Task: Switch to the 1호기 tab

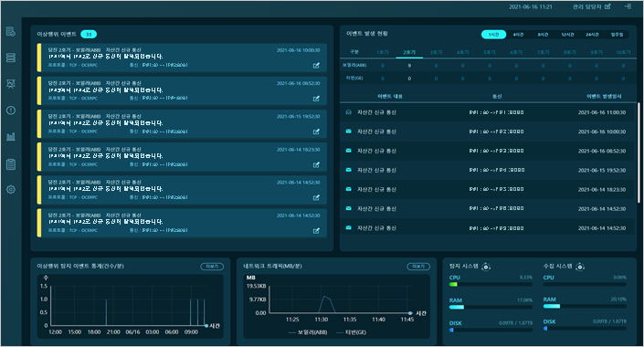Action: [383, 52]
